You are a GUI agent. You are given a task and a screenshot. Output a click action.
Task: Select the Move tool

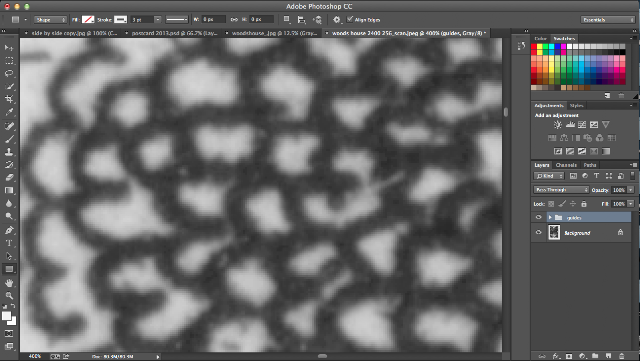point(9,48)
